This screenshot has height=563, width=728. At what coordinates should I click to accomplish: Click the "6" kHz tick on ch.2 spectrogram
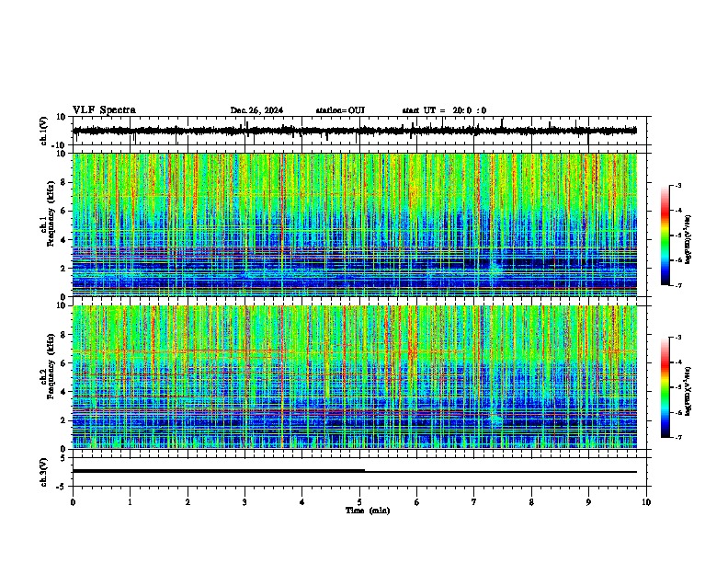[63, 363]
